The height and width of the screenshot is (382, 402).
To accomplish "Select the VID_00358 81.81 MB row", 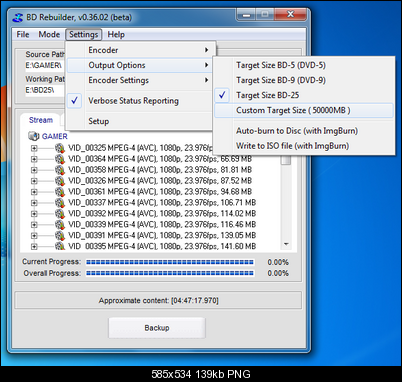I will tap(160, 170).
